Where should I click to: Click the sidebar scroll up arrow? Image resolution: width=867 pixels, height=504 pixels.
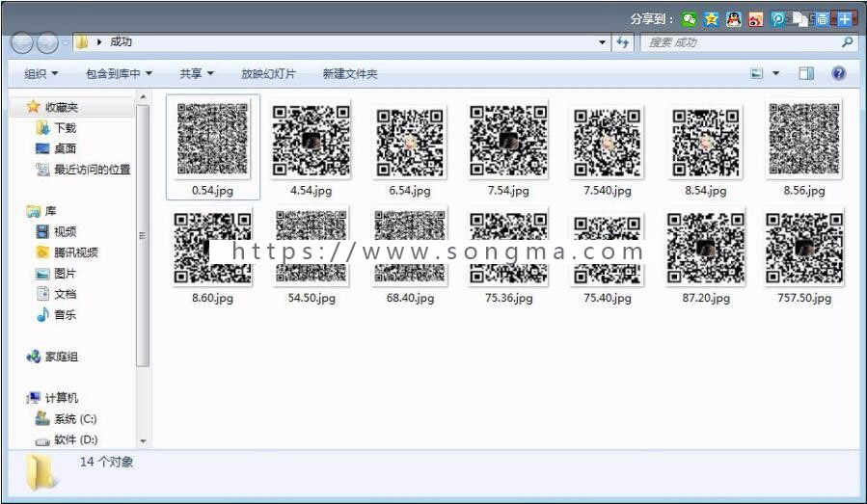tap(143, 96)
